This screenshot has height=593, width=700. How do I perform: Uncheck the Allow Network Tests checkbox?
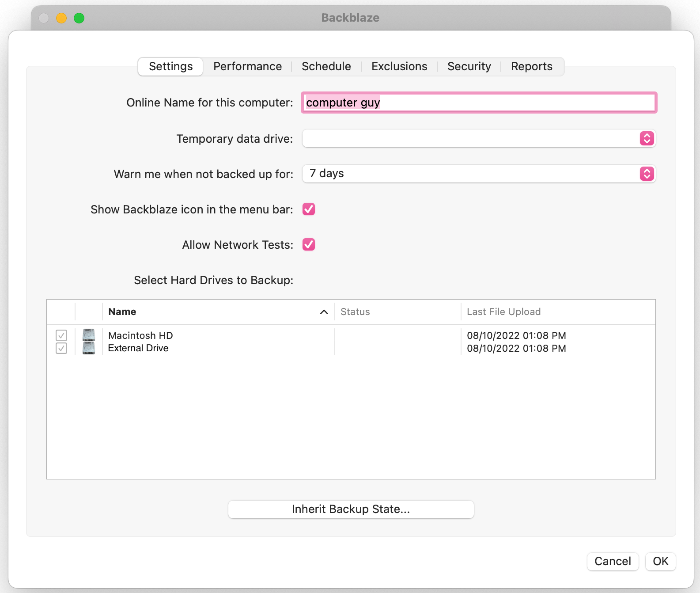coord(309,244)
